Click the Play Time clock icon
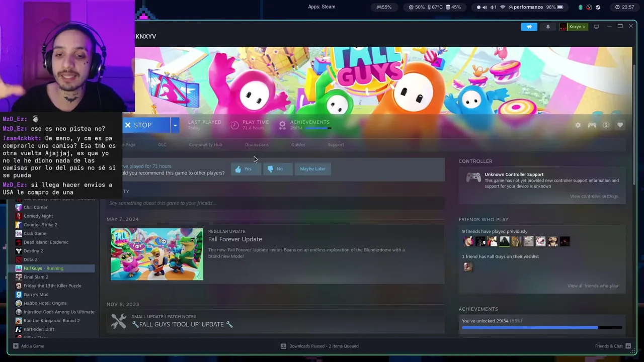The image size is (644, 362). coord(235,125)
